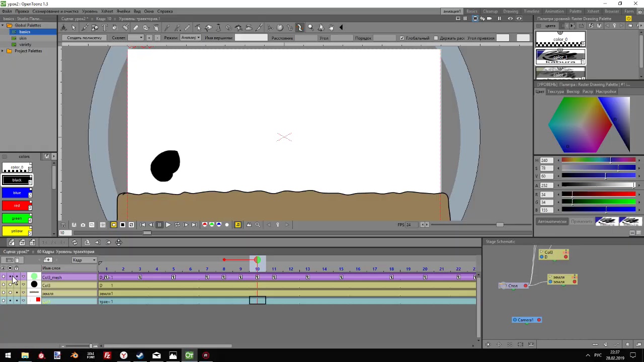Toggle soundtrack playback button
This screenshot has width=644, height=362.
pyautogui.click(x=237, y=225)
